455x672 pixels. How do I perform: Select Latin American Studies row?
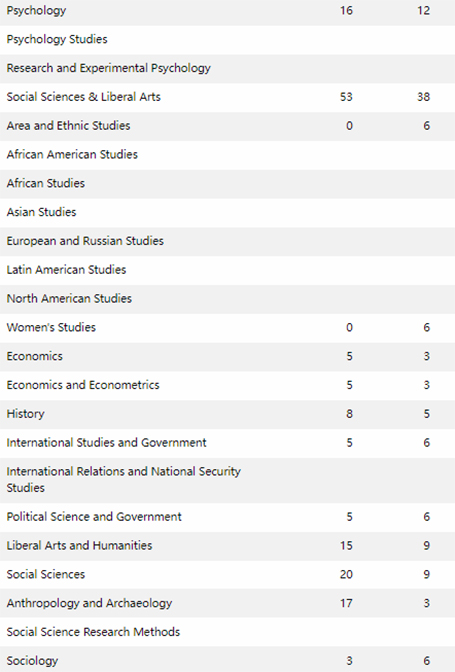click(x=228, y=270)
